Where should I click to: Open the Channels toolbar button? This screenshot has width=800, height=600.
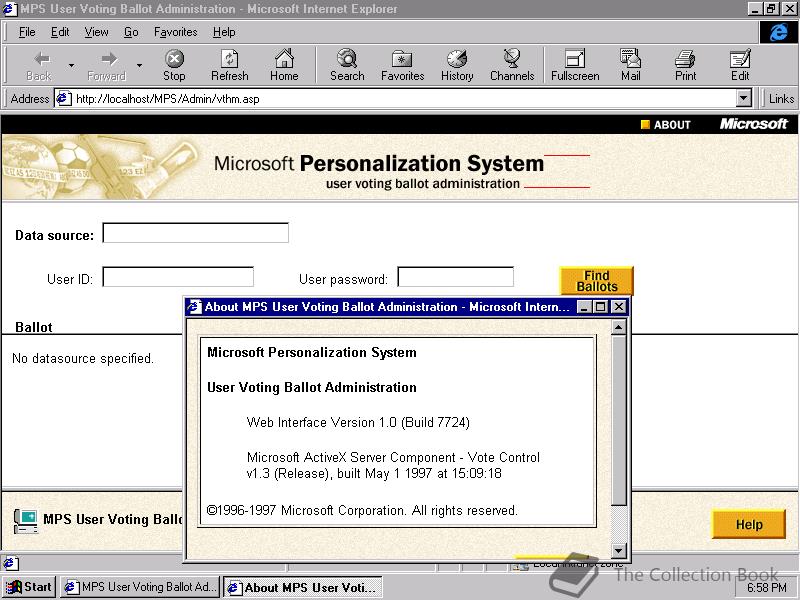[512, 65]
